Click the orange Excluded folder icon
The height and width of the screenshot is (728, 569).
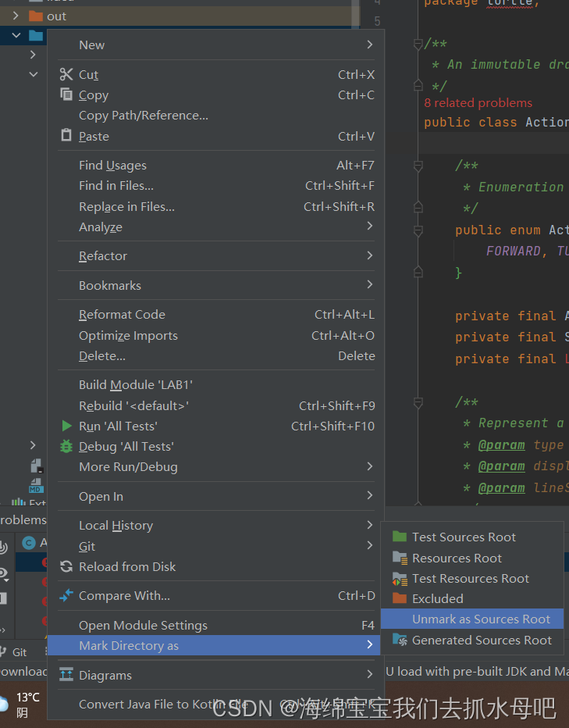click(x=399, y=598)
